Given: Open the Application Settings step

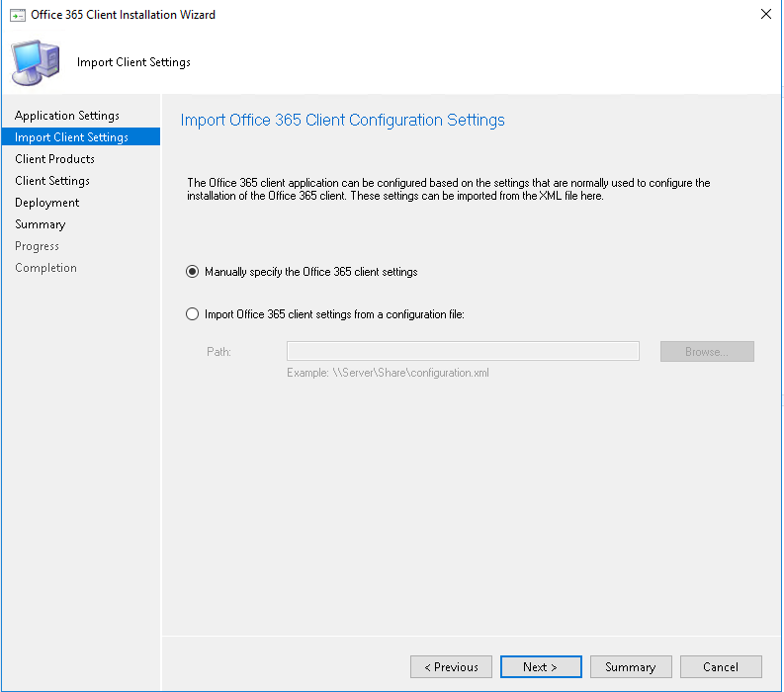Looking at the screenshot, I should (x=67, y=116).
